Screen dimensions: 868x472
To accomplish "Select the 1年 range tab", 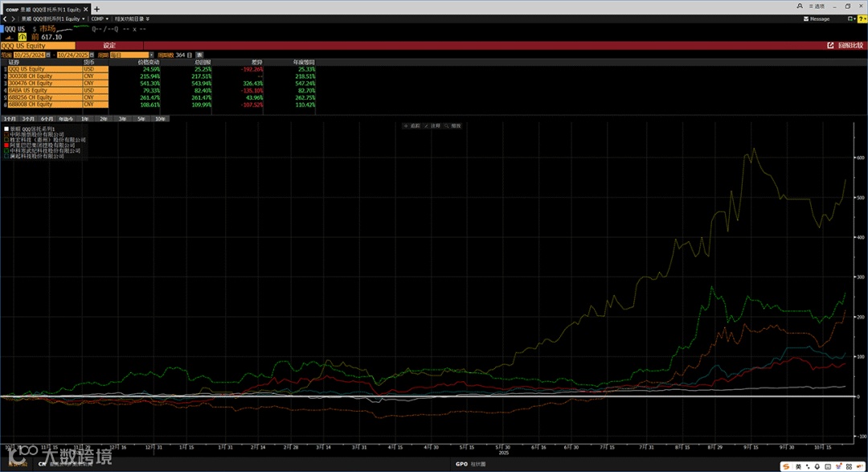I will [x=85, y=118].
